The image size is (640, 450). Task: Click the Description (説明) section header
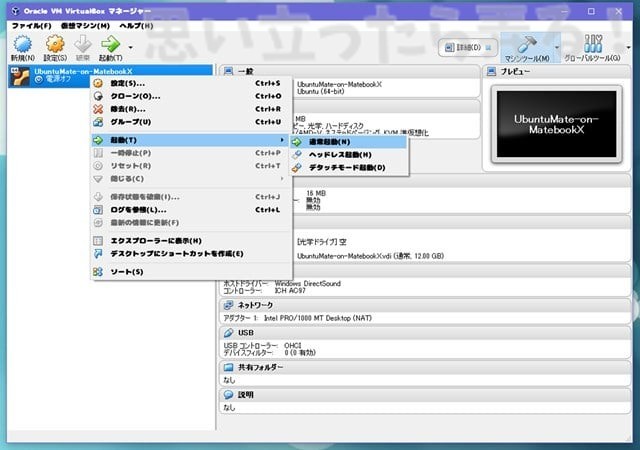pyautogui.click(x=425, y=395)
